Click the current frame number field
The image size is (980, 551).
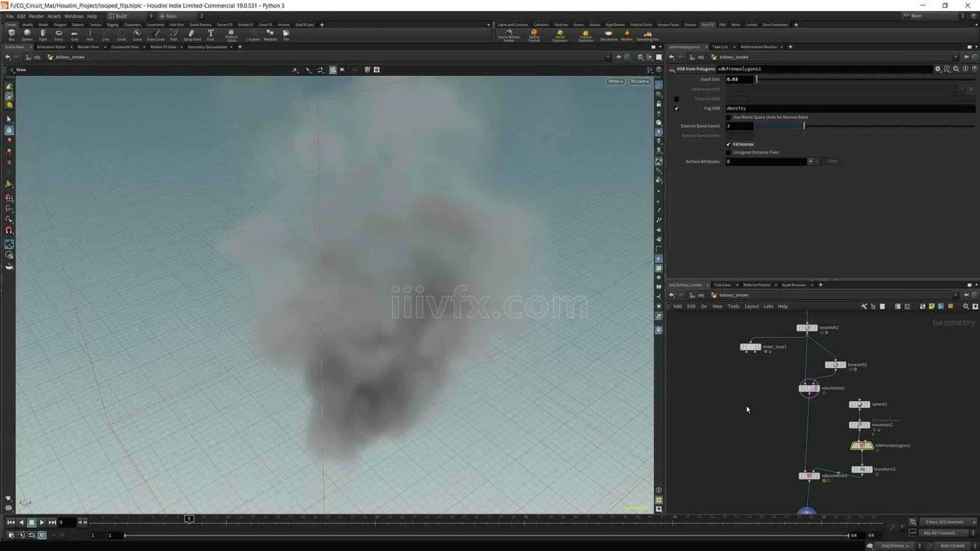(67, 522)
